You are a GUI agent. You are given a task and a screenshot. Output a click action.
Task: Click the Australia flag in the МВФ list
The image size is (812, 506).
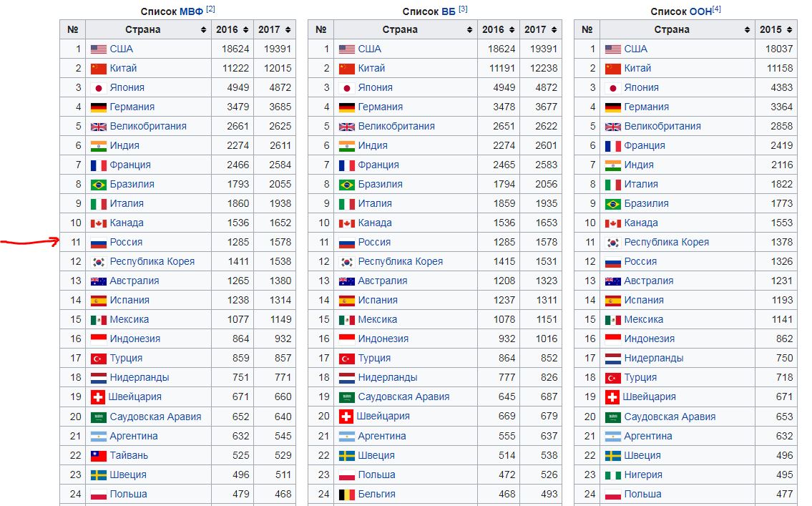[99, 281]
